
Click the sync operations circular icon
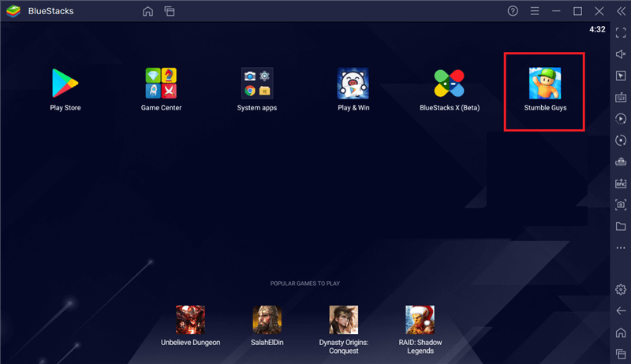(x=621, y=140)
